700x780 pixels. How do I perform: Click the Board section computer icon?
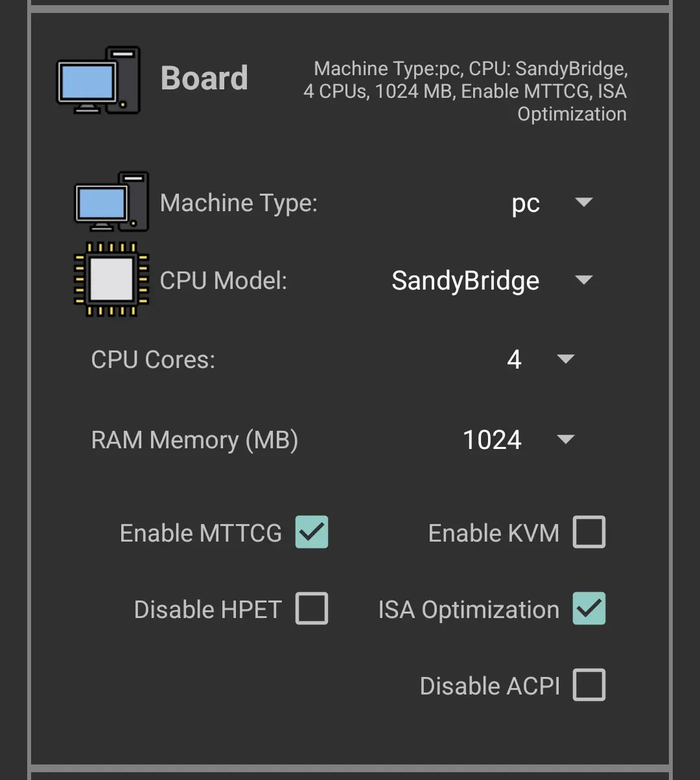click(x=99, y=80)
